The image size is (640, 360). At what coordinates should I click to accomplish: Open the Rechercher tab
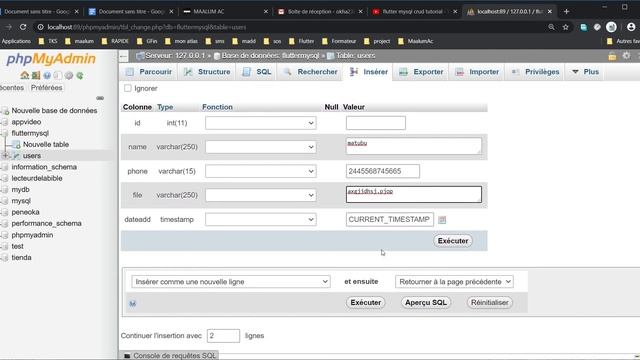click(x=311, y=72)
